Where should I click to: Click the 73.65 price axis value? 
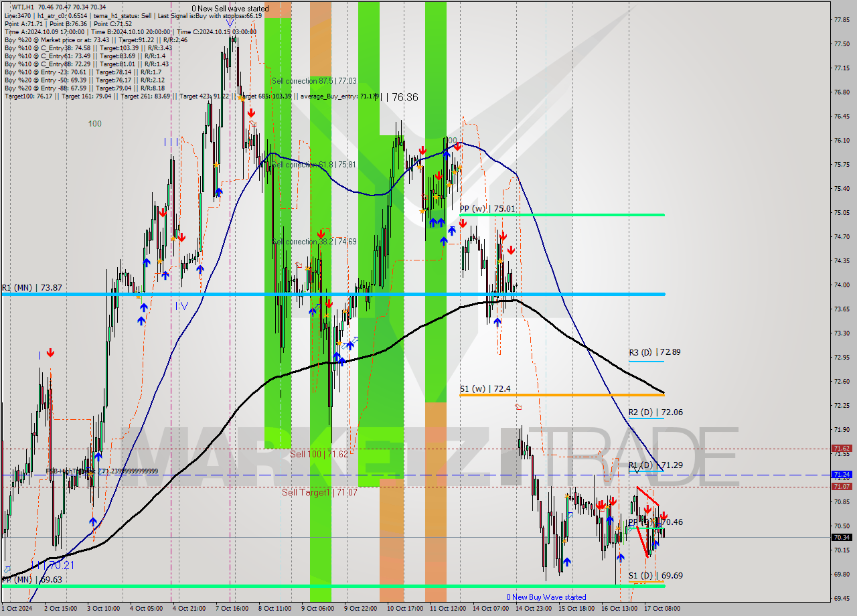(842, 309)
